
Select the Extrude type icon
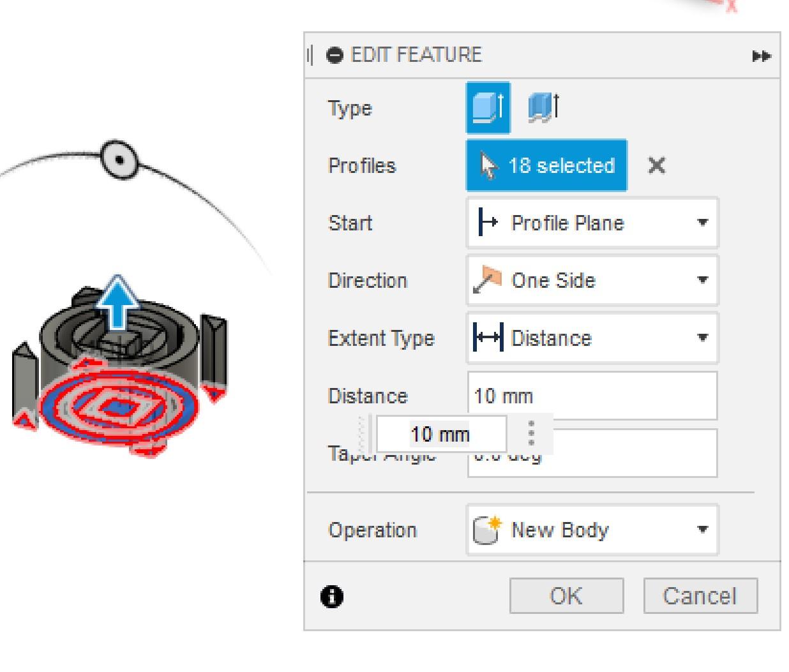[x=488, y=107]
